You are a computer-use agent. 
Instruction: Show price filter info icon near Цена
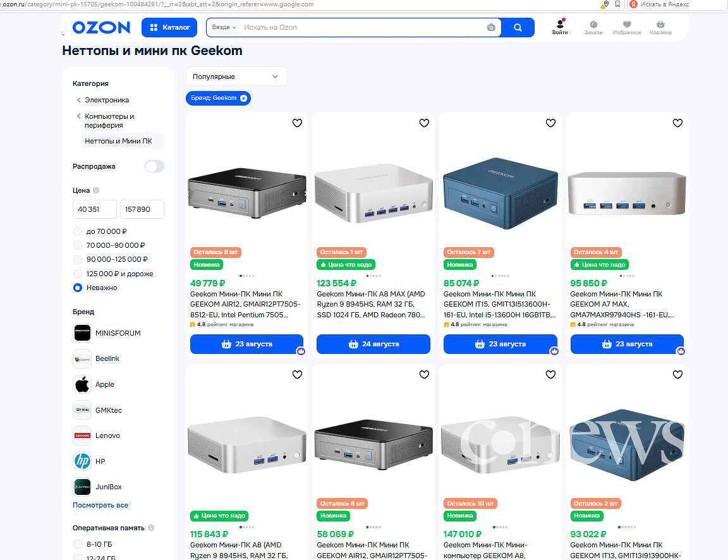[x=96, y=190]
